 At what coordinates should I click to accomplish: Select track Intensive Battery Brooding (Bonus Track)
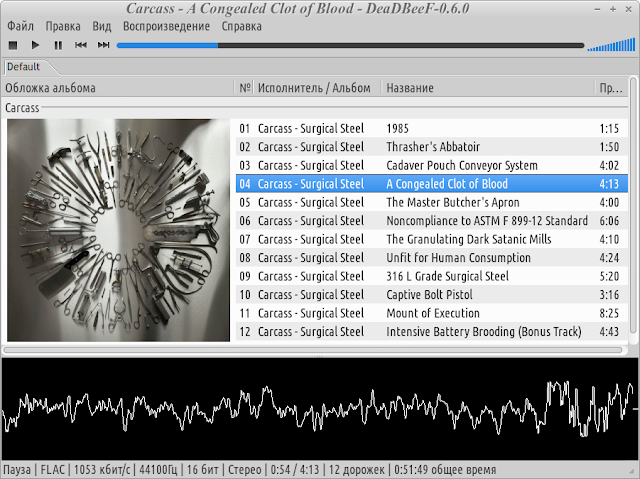click(x=432, y=331)
